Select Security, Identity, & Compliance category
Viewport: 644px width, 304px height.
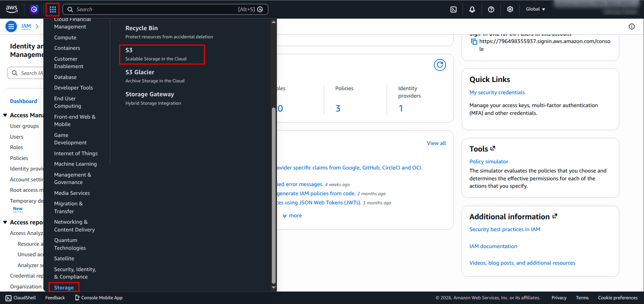75,273
